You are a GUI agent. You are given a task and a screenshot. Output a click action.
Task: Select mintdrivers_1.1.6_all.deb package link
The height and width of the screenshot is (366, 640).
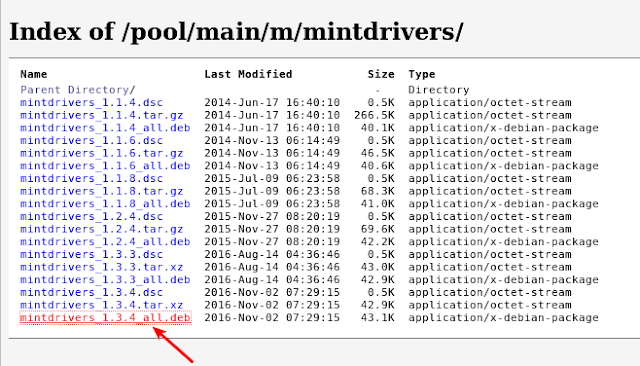(x=105, y=166)
